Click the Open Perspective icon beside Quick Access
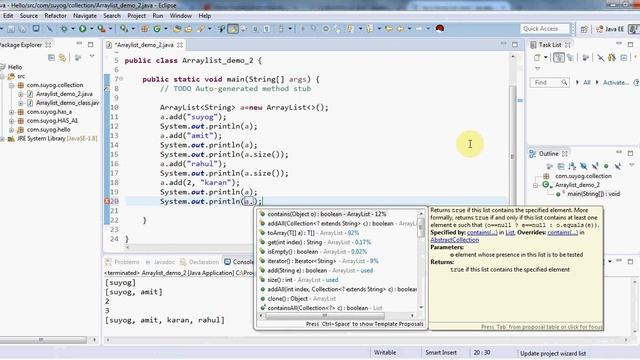The image size is (640, 360). click(x=584, y=29)
